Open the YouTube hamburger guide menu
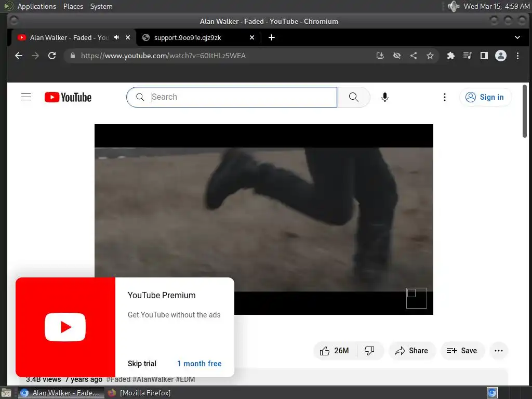The width and height of the screenshot is (532, 399). 26,97
